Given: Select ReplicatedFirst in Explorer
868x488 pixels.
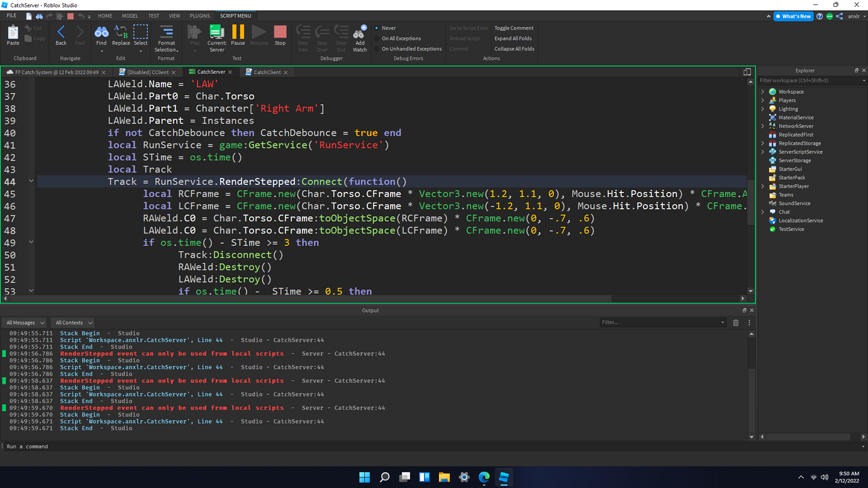Looking at the screenshot, I should click(x=796, y=135).
